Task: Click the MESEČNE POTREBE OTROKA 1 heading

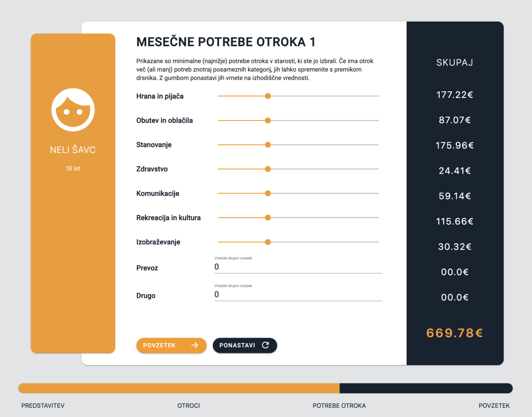Action: point(226,42)
